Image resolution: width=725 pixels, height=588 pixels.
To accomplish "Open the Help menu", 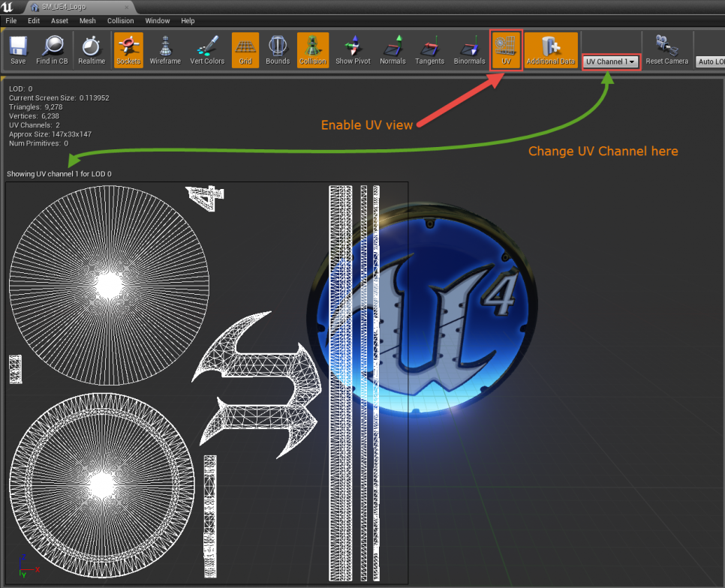I will [x=188, y=21].
